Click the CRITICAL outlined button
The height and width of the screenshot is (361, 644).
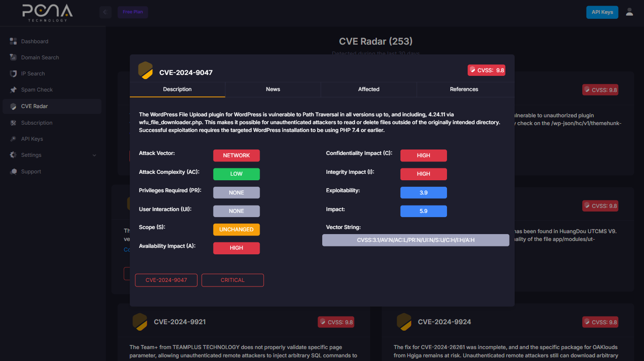[232, 280]
